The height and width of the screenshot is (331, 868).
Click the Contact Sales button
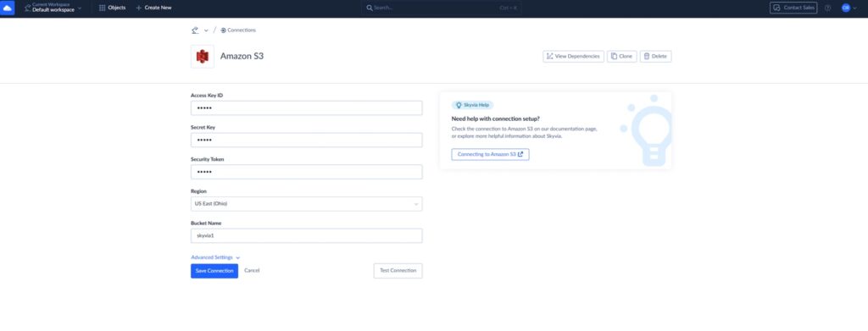[793, 8]
